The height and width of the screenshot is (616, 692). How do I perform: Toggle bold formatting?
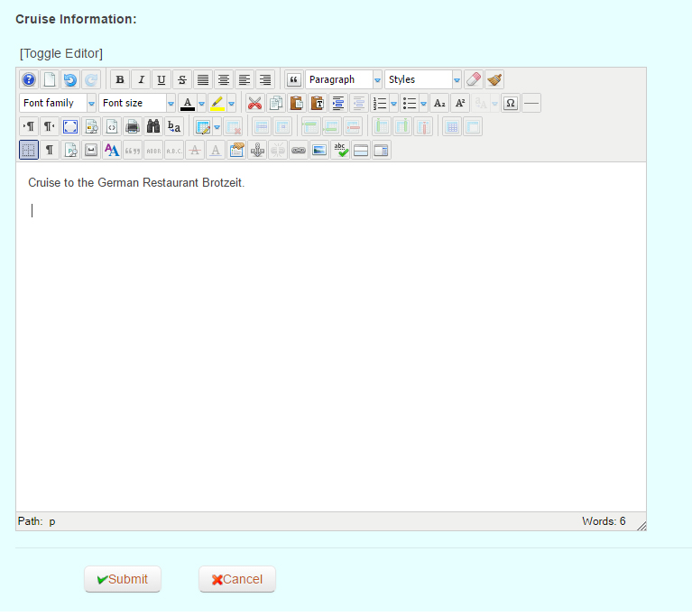(119, 79)
